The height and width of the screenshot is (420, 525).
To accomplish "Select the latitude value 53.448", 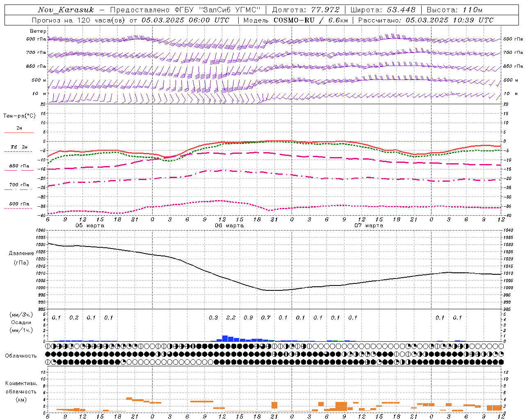I will tap(400, 10).
